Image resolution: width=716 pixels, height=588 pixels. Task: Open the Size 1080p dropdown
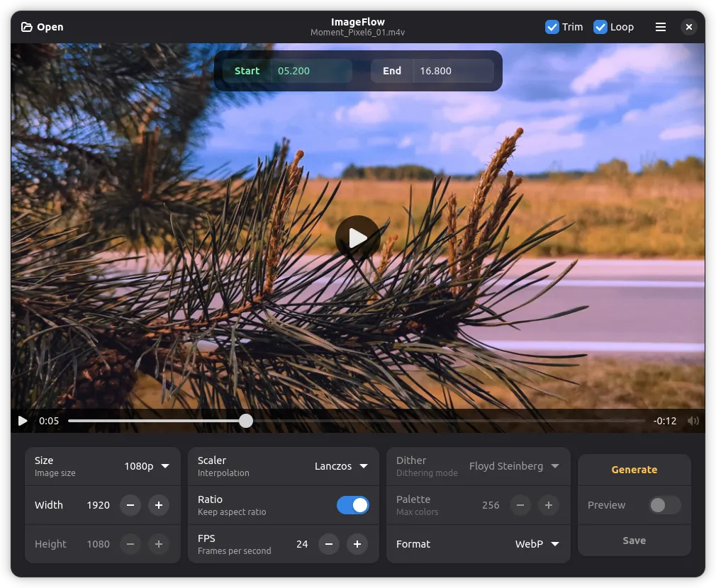coord(147,465)
